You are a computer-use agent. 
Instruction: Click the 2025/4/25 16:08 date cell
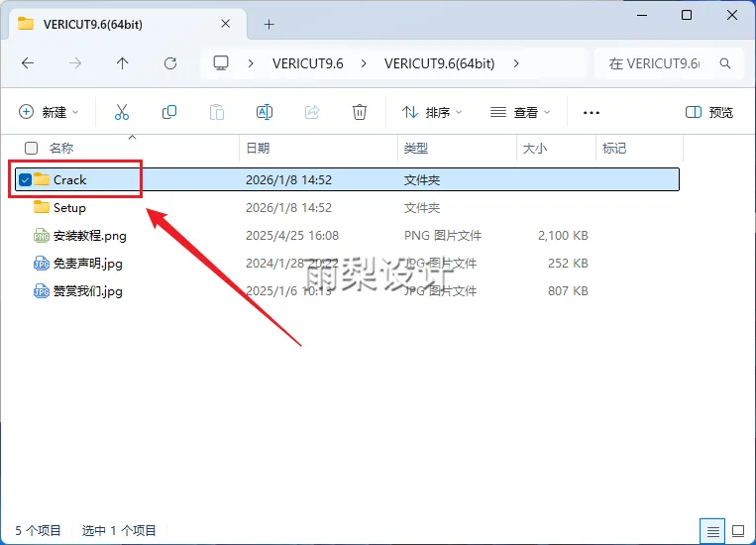pyautogui.click(x=292, y=236)
